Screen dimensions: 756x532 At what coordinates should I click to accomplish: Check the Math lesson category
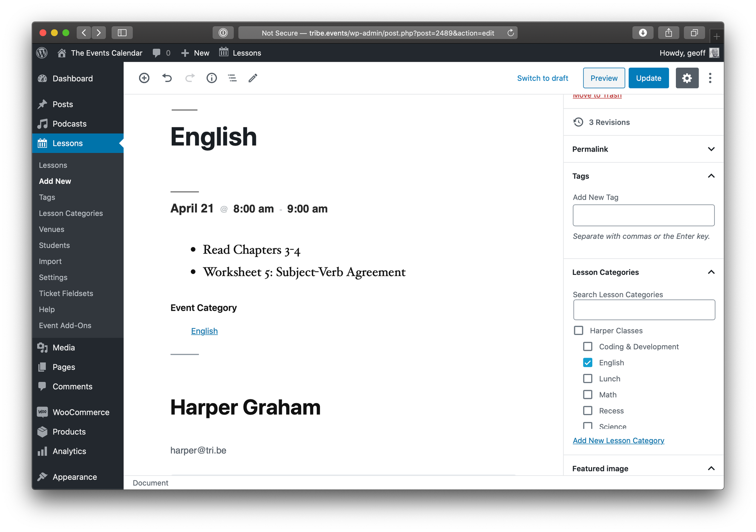(588, 395)
